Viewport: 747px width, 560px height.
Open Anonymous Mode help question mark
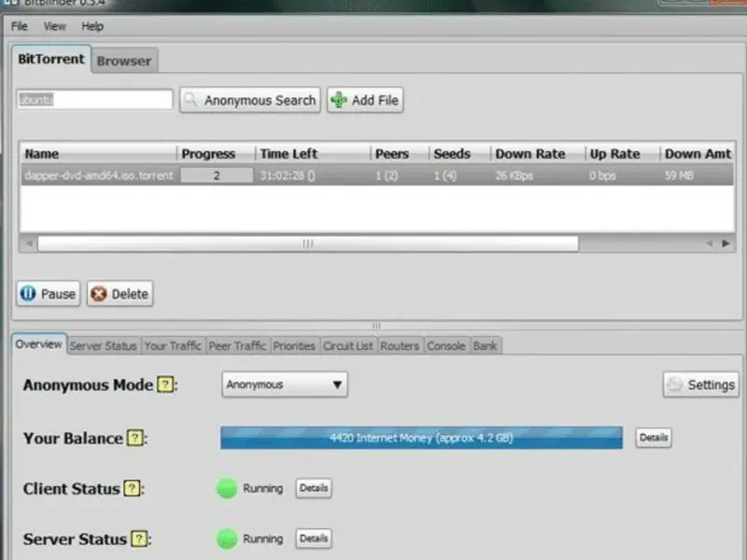[165, 385]
